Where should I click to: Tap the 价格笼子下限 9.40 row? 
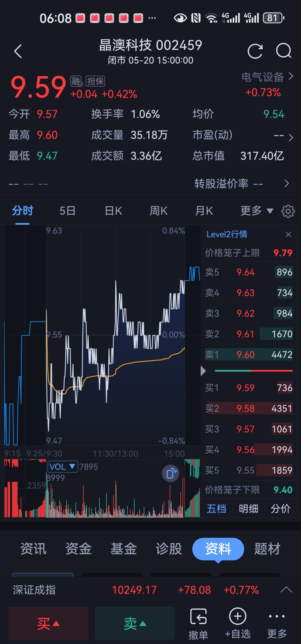(249, 490)
